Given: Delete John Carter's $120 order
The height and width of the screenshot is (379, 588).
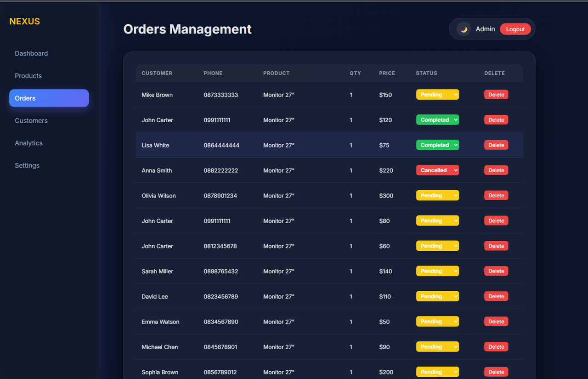Looking at the screenshot, I should point(496,120).
